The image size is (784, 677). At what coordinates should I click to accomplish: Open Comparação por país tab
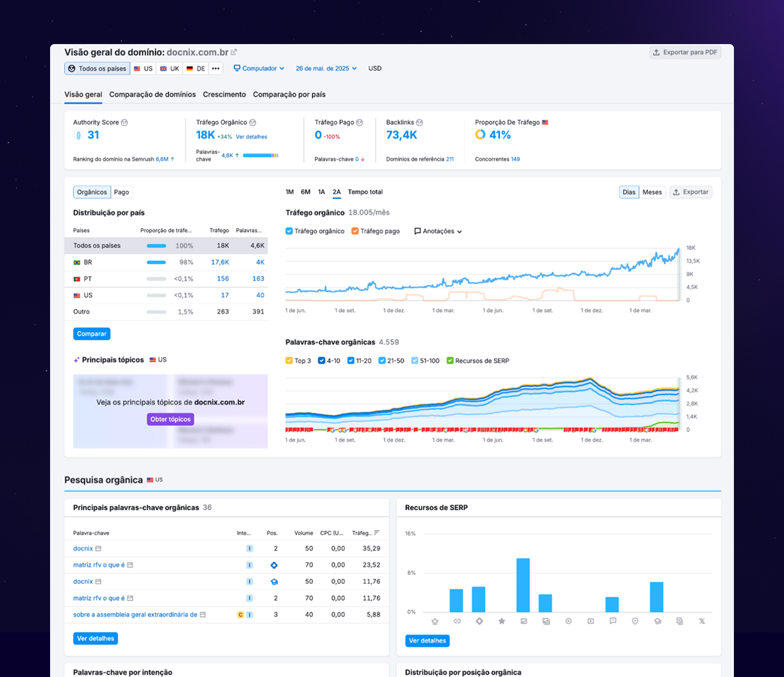[x=289, y=95]
